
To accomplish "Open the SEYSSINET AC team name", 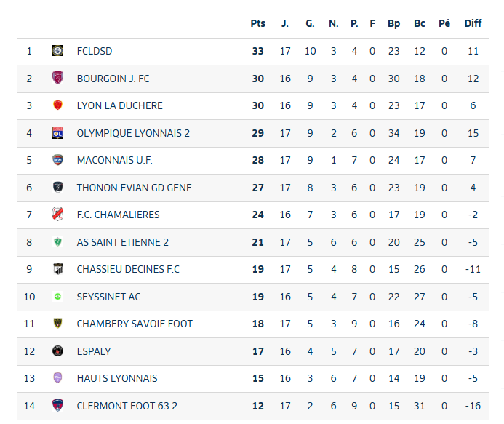I will pyautogui.click(x=109, y=297).
